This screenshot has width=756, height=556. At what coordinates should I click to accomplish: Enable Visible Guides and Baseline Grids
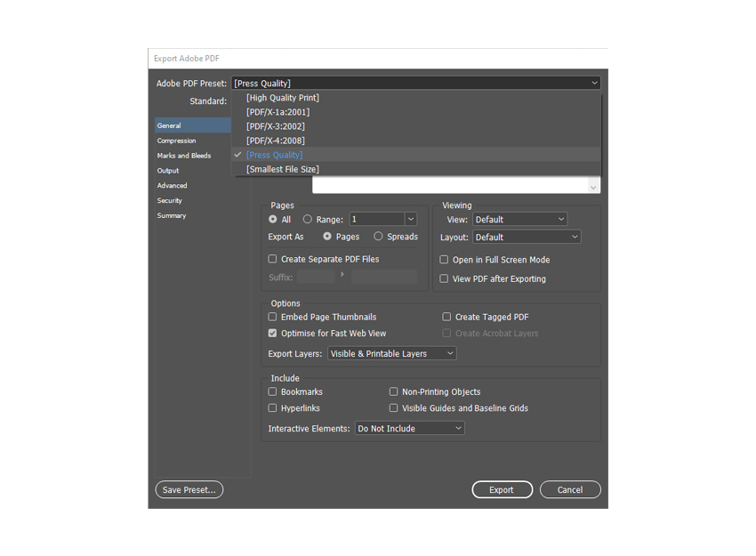(x=393, y=408)
